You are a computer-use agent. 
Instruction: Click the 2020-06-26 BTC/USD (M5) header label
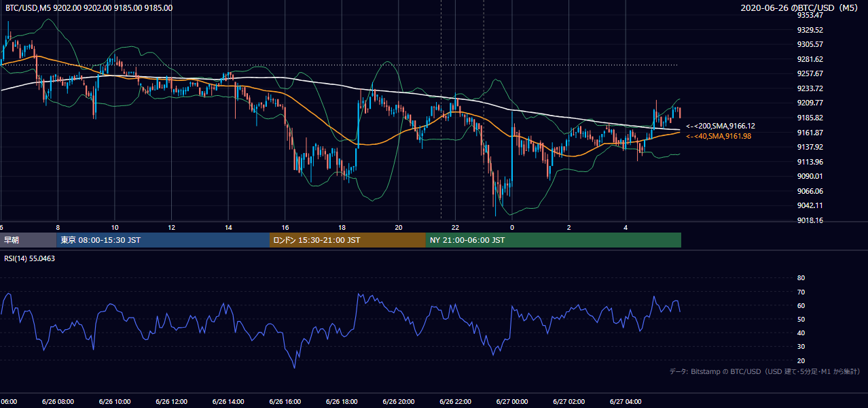(801, 8)
